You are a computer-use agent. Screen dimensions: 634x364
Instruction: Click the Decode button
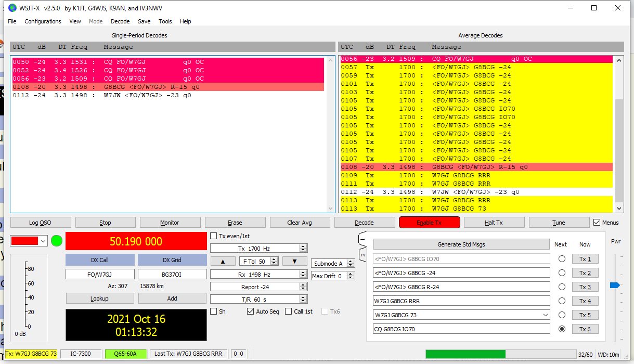pos(365,223)
